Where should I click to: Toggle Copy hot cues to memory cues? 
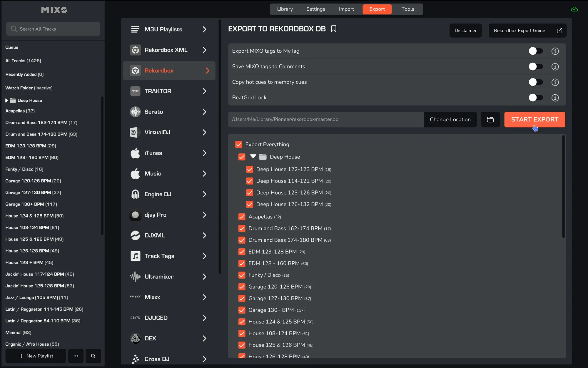tap(535, 82)
